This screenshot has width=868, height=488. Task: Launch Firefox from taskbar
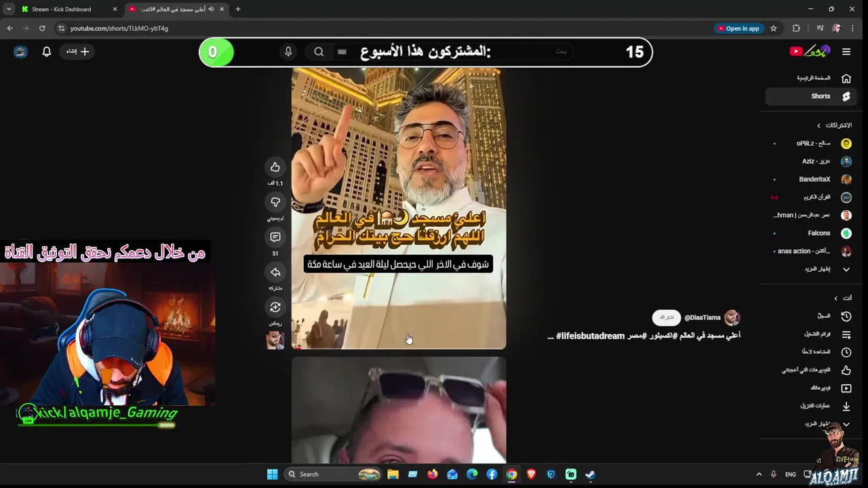pyautogui.click(x=433, y=474)
